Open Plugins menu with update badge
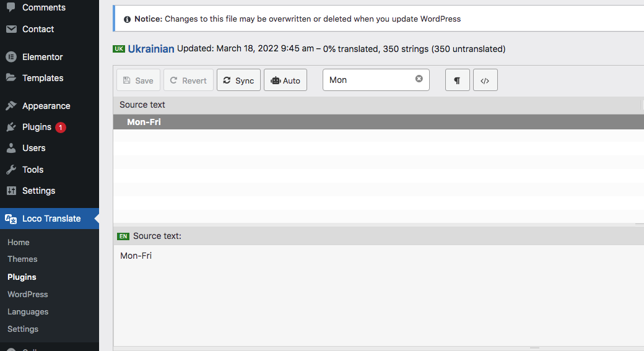644x351 pixels. 37,128
